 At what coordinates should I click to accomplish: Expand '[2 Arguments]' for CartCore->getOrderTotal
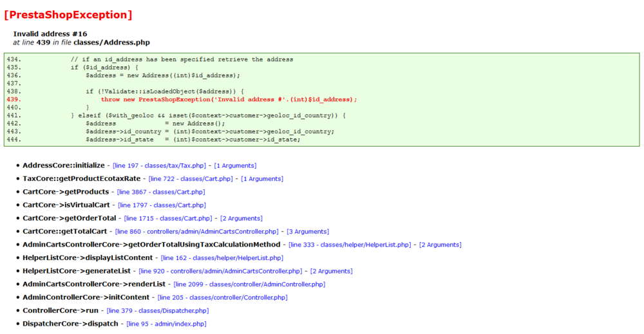click(241, 218)
